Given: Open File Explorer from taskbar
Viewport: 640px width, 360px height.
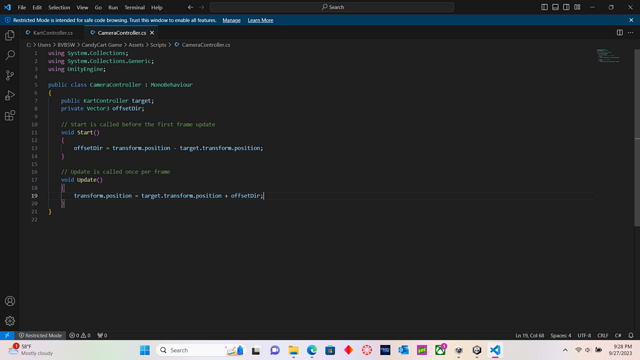Looking at the screenshot, I should [293, 350].
